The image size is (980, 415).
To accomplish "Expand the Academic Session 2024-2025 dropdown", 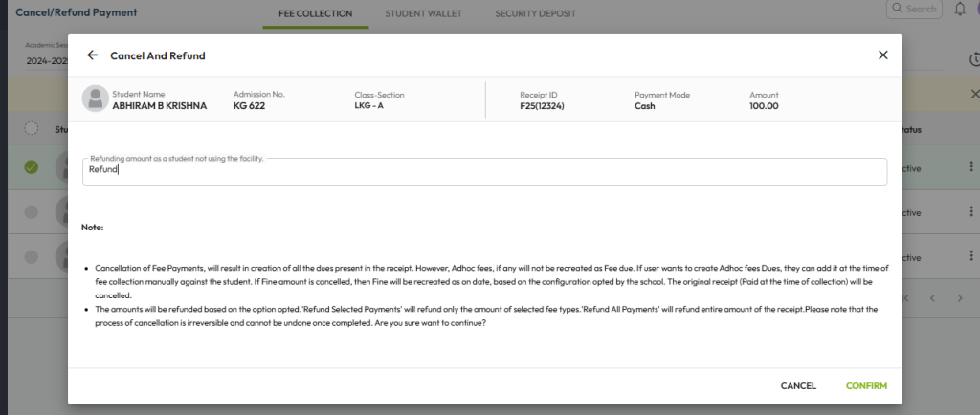I will click(x=43, y=61).
